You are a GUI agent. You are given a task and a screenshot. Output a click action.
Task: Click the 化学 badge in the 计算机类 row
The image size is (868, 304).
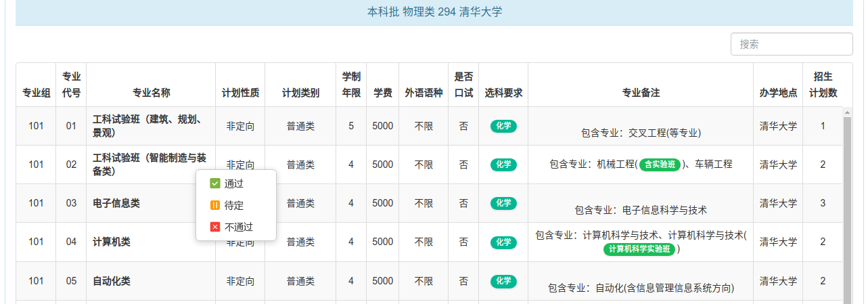[503, 242]
